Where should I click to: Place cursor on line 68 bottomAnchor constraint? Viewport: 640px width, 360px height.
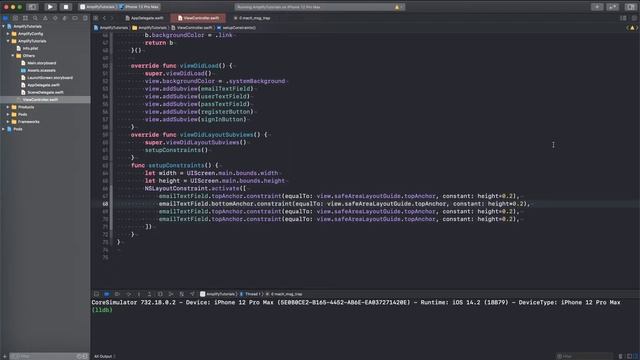pyautogui.click(x=344, y=204)
